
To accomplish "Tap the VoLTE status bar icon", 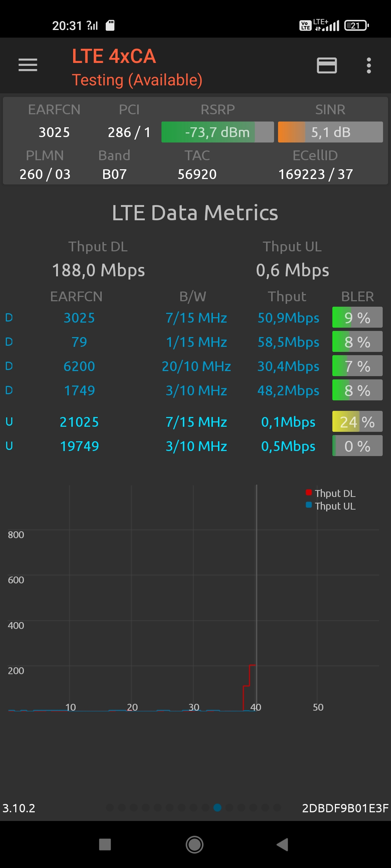I will [305, 26].
